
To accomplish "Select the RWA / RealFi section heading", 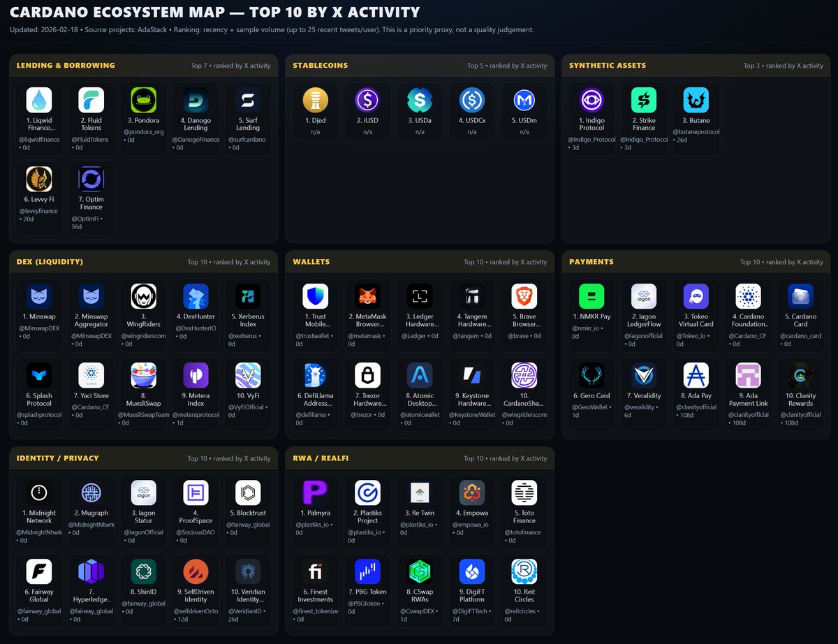I will click(x=321, y=458).
